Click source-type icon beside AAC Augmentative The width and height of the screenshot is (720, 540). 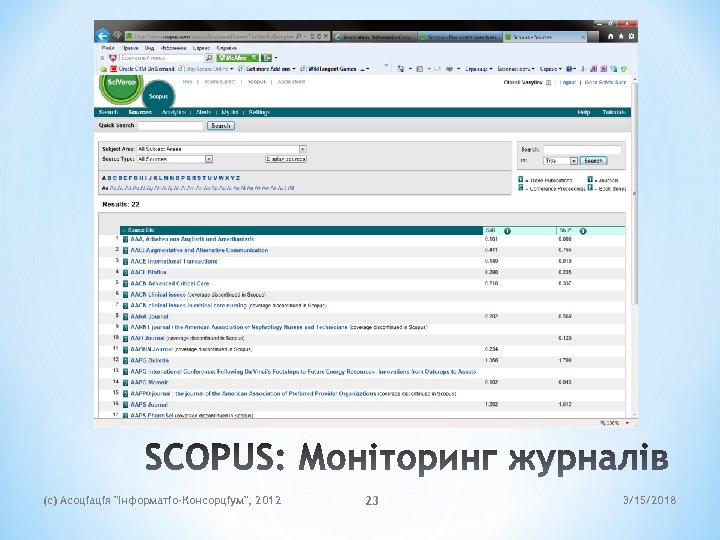click(125, 251)
